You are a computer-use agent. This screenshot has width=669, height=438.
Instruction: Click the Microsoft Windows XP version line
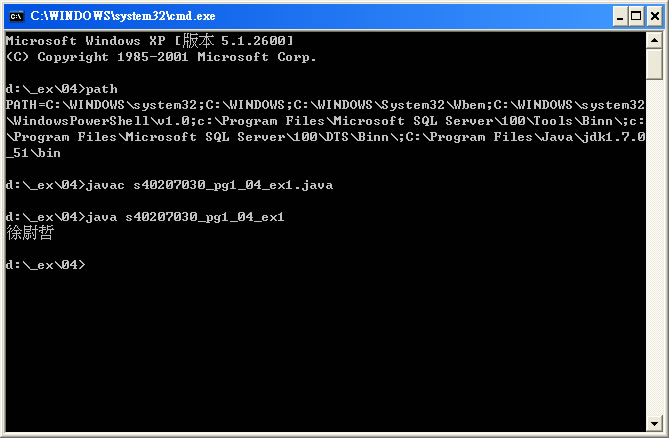click(x=149, y=41)
